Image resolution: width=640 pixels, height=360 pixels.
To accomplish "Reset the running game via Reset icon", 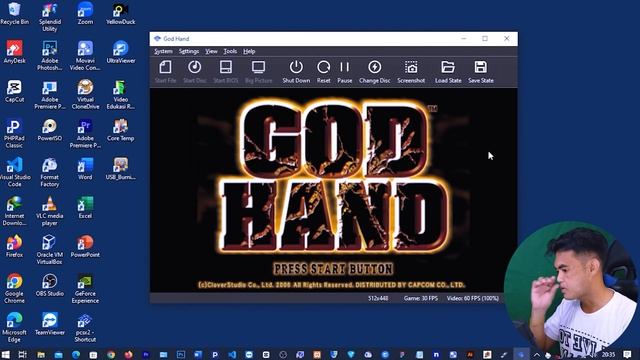I will pyautogui.click(x=324, y=72).
